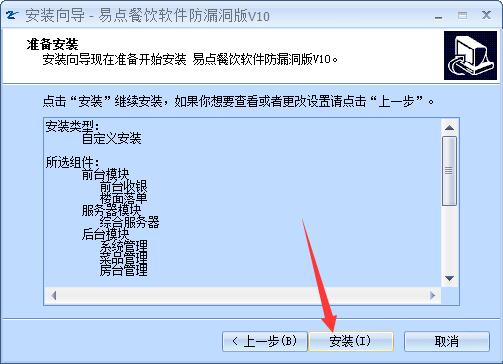Screen dimensions: 503x364
Task: Close the installer wizard window
Action: [x=486, y=15]
